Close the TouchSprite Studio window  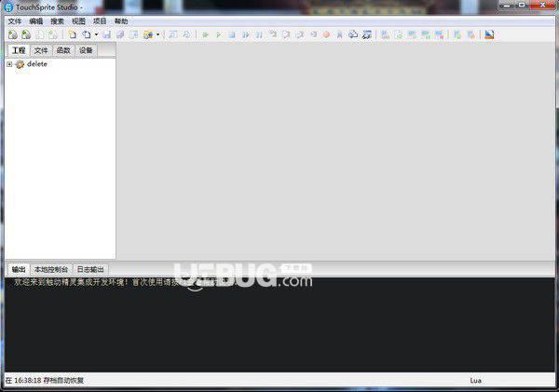coord(542,5)
